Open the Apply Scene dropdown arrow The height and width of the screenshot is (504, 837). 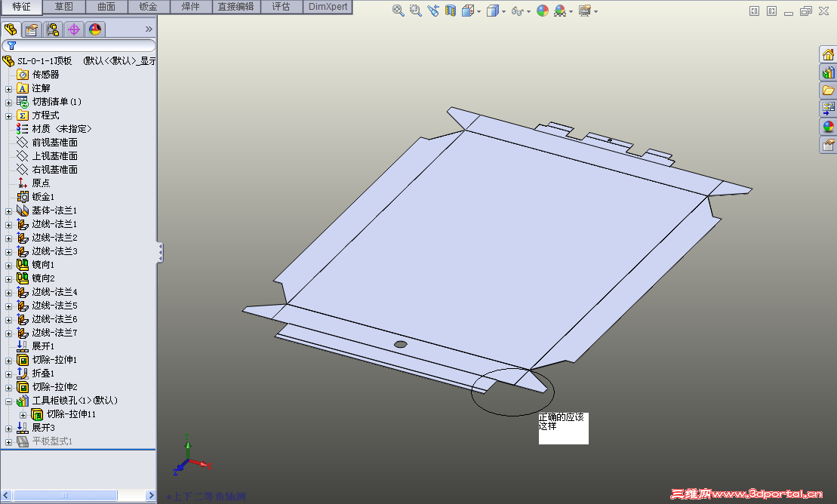pyautogui.click(x=571, y=11)
